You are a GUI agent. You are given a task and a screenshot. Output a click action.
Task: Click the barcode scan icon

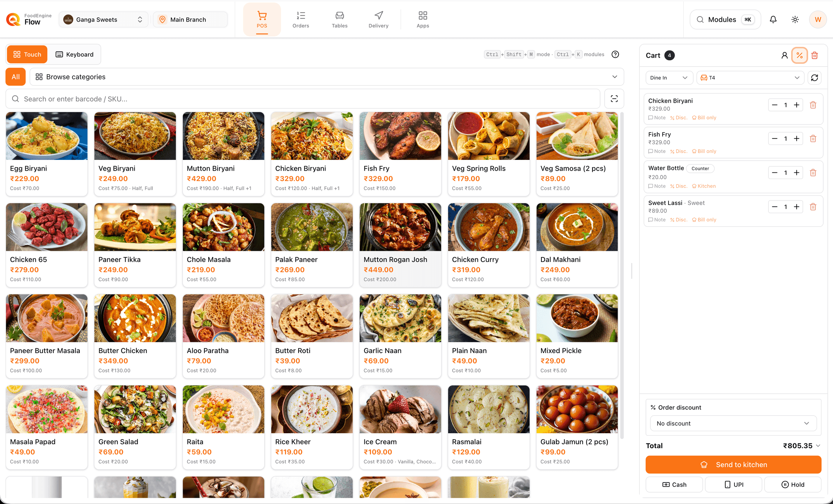pos(614,99)
